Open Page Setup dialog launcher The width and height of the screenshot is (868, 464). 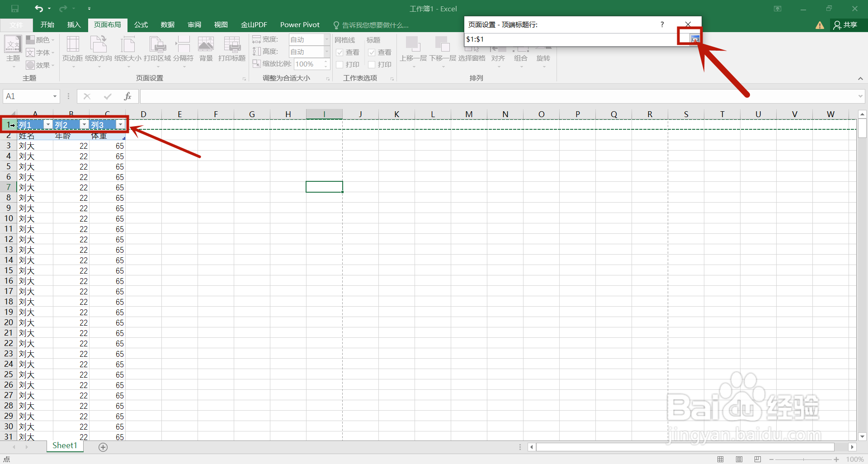click(245, 79)
